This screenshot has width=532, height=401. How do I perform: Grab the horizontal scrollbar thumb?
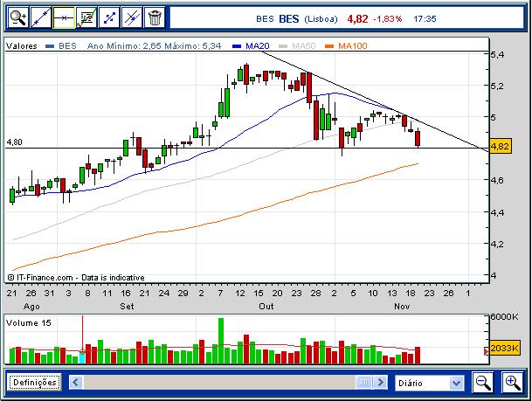(363, 383)
